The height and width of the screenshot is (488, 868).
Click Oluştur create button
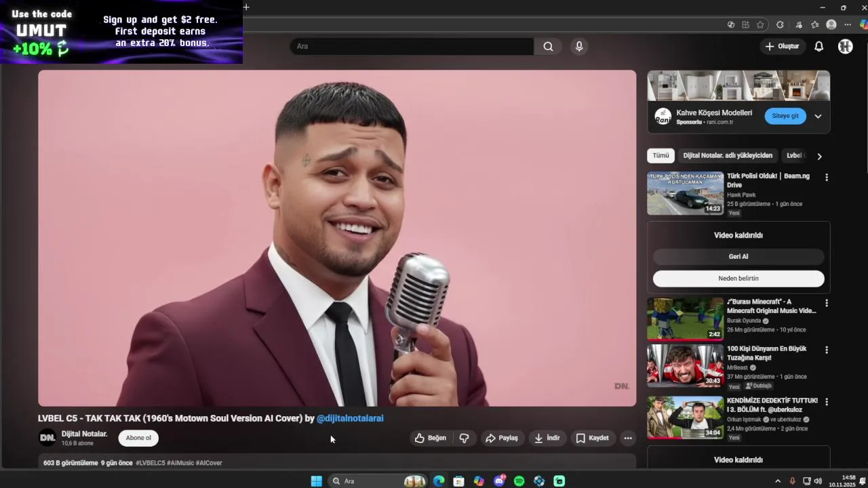782,46
